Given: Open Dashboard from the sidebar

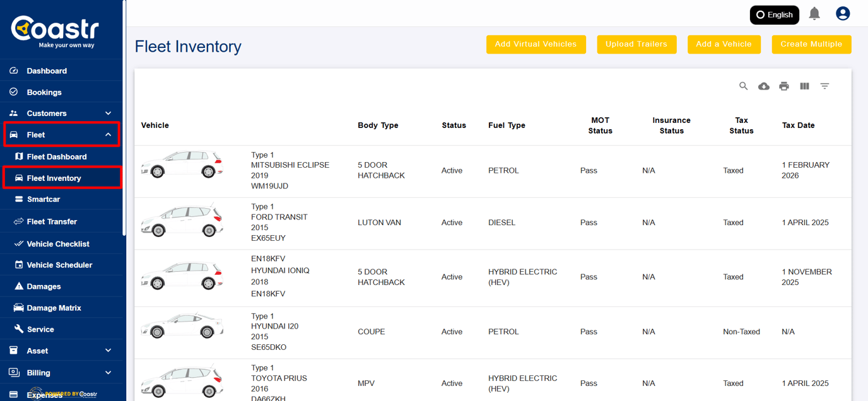Looking at the screenshot, I should (x=46, y=71).
